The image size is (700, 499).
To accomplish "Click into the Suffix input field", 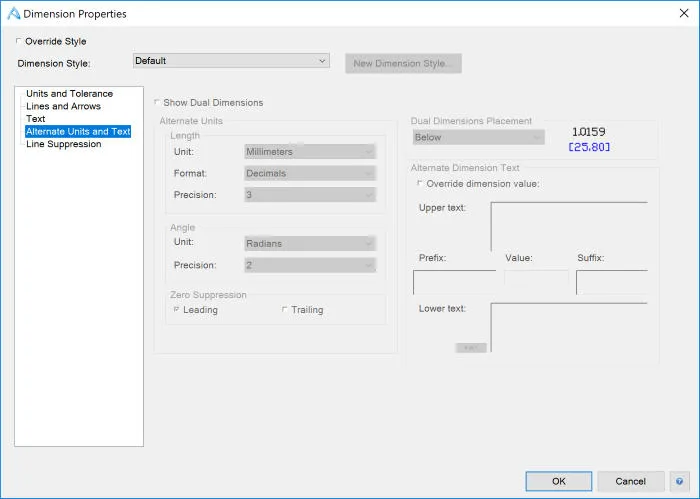I will pyautogui.click(x=612, y=282).
